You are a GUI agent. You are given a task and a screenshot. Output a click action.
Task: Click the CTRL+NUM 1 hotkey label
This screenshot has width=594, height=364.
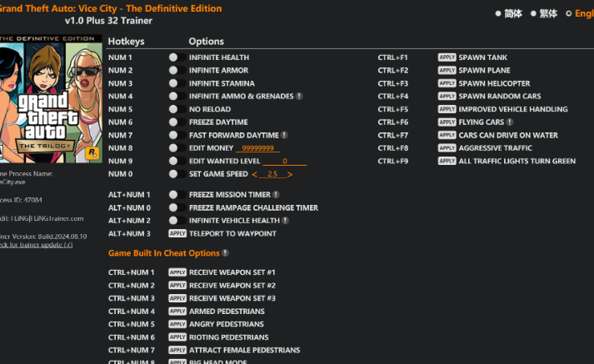pos(131,272)
